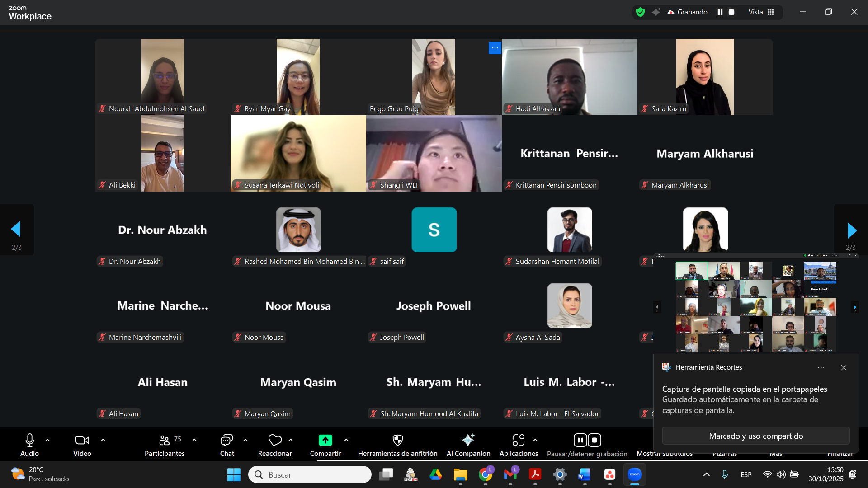
Task: Toggle the Vídeo camera button
Action: pos(82,440)
